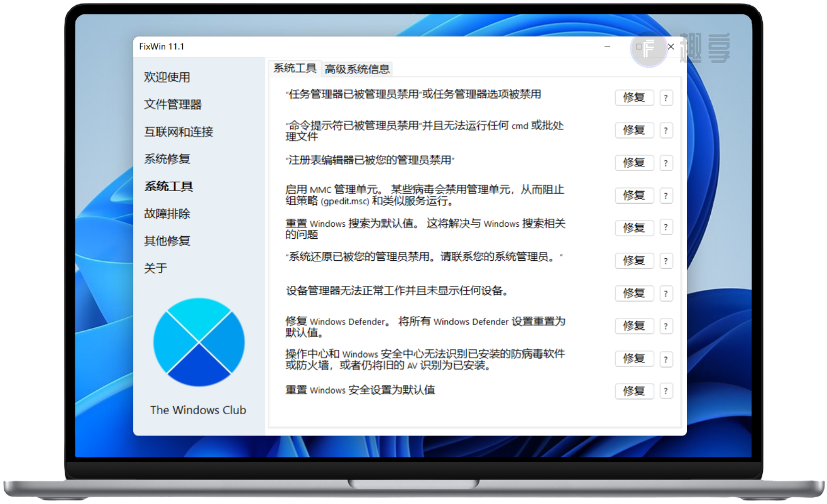This screenshot has height=504, width=827.
Task: Open ? help for the 任务管理器 fix
Action: [666, 98]
